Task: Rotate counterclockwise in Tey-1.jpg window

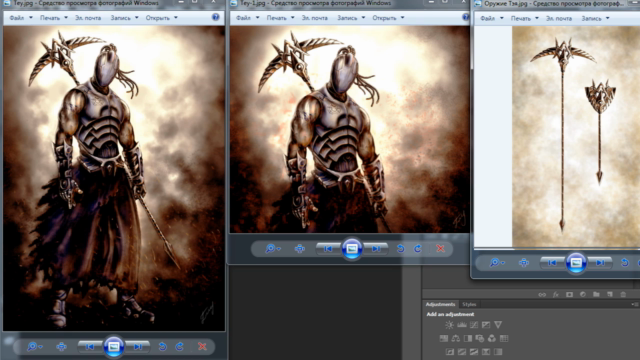Action: pyautogui.click(x=401, y=249)
